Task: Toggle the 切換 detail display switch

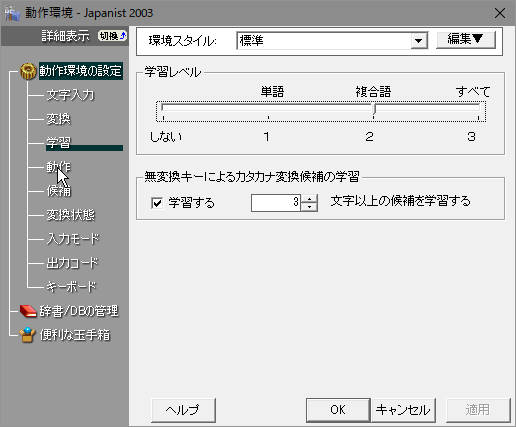Action: click(x=112, y=36)
